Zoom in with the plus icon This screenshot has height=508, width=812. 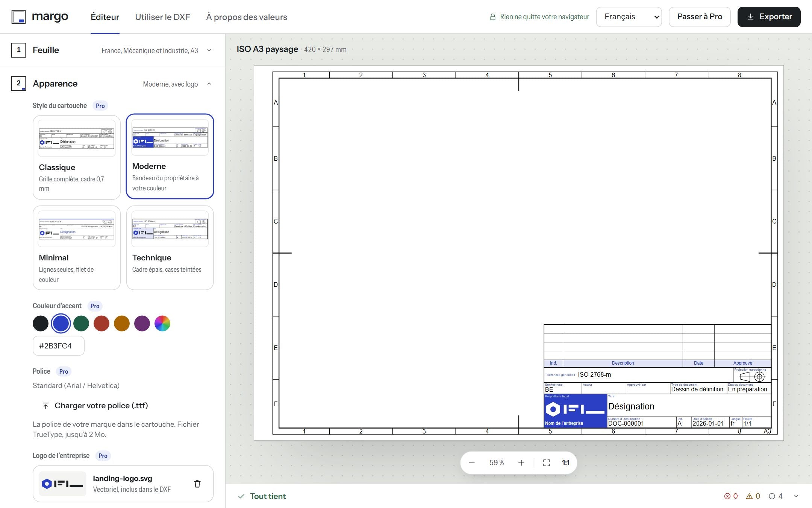[x=521, y=463]
